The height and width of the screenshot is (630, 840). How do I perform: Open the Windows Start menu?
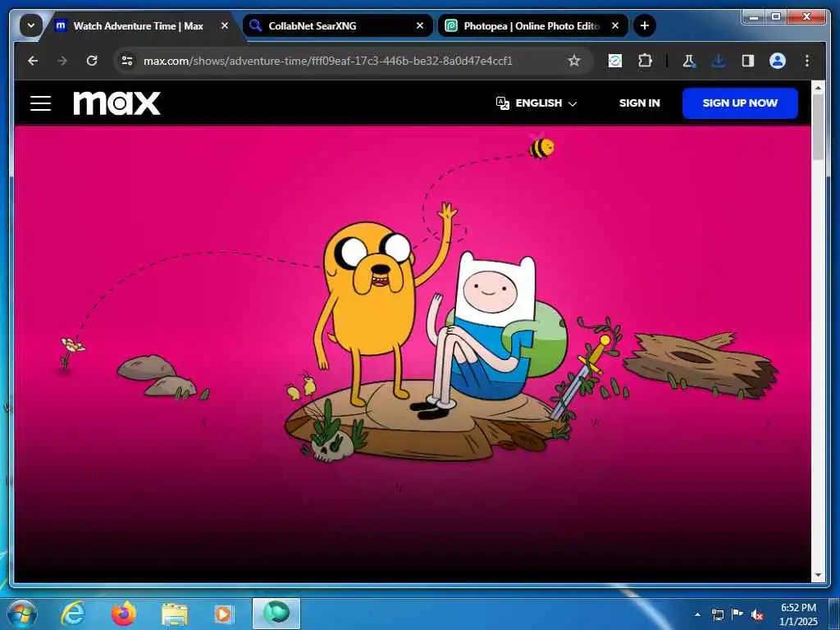point(22,614)
